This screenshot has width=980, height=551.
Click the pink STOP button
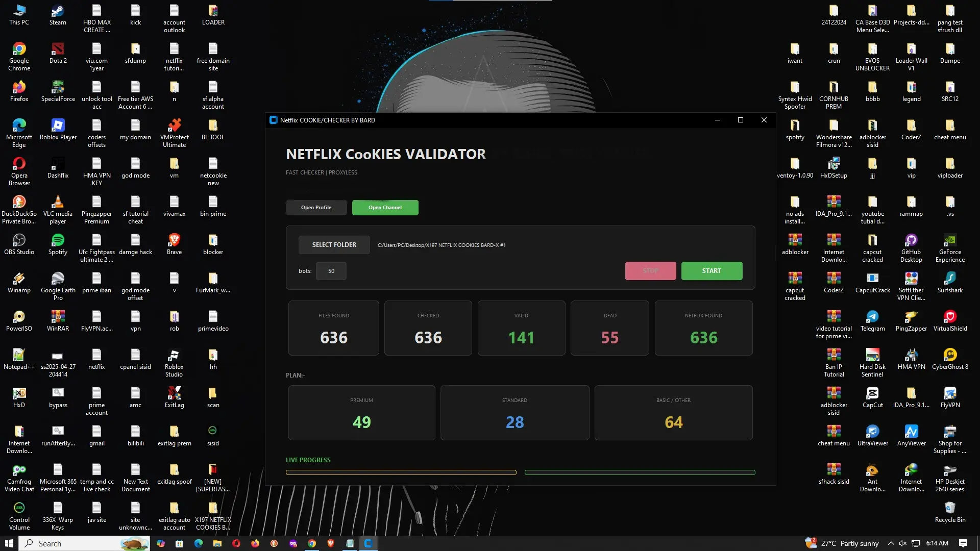pos(650,271)
